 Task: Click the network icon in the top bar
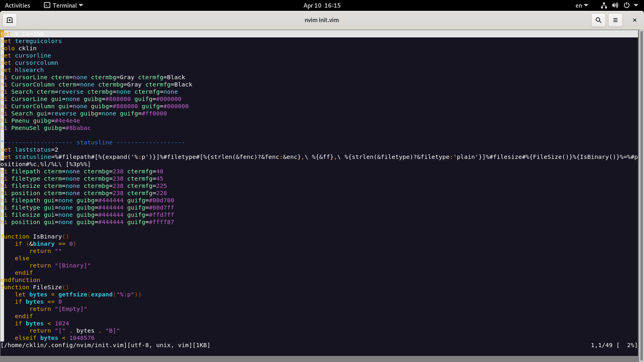point(603,5)
